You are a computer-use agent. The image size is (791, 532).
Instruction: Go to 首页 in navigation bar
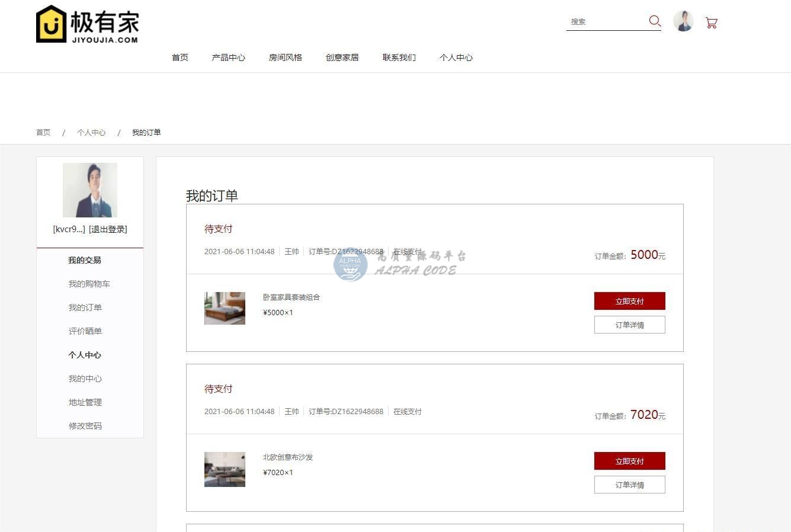pyautogui.click(x=180, y=57)
